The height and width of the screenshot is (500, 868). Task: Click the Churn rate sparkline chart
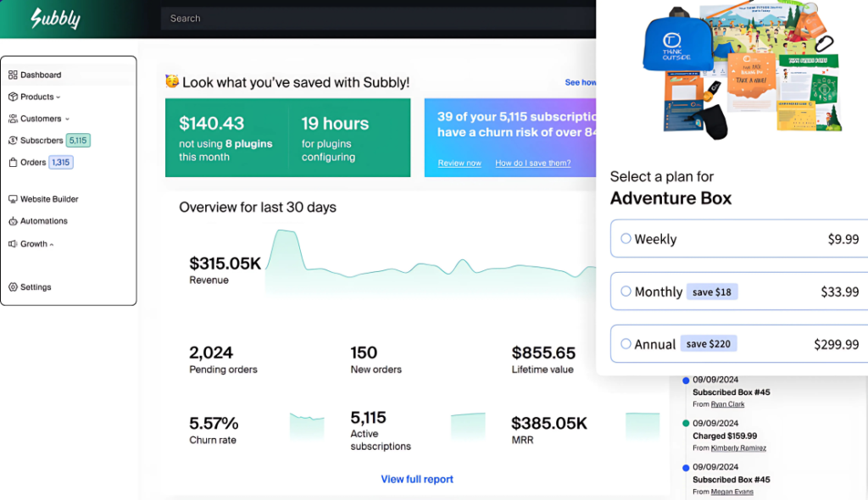(307, 425)
